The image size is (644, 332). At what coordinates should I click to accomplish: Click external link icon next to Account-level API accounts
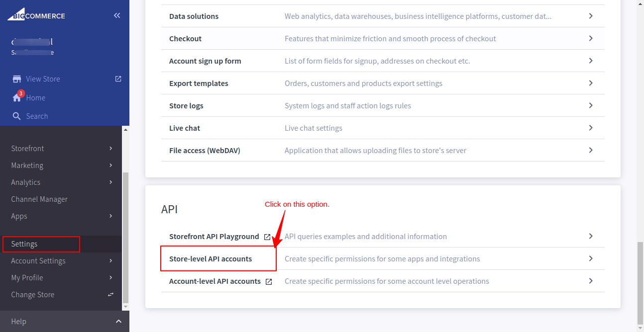point(269,282)
